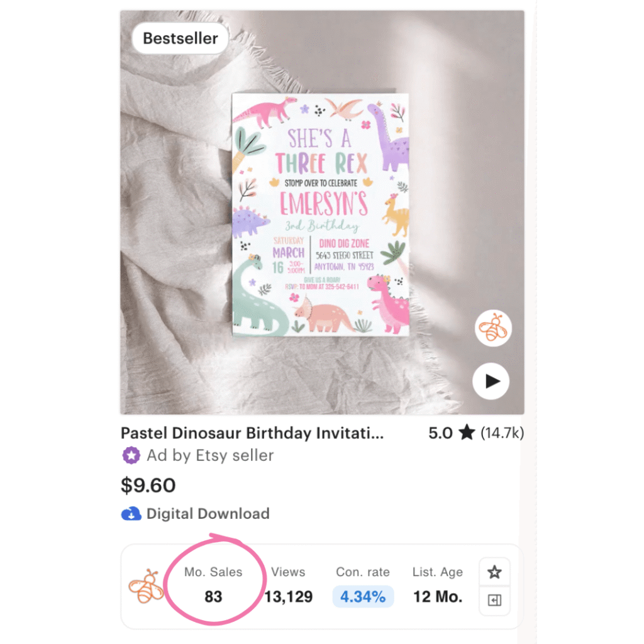The image size is (644, 644).
Task: Click the blue Digital Download cloud icon
Action: (x=131, y=514)
